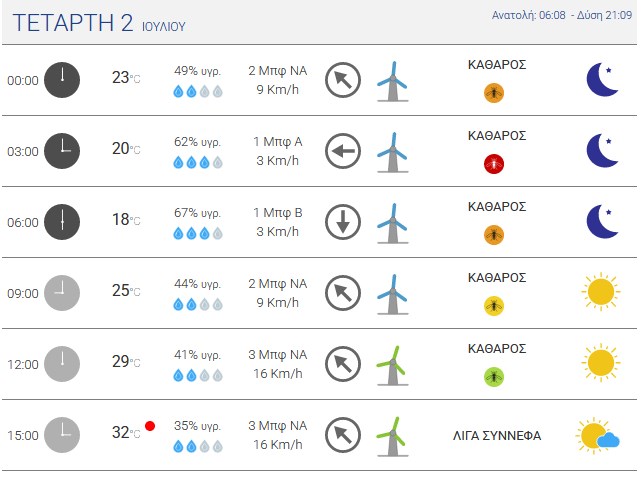Click the wind direction arrow at 06:00
The image size is (641, 482).
pyautogui.click(x=343, y=222)
